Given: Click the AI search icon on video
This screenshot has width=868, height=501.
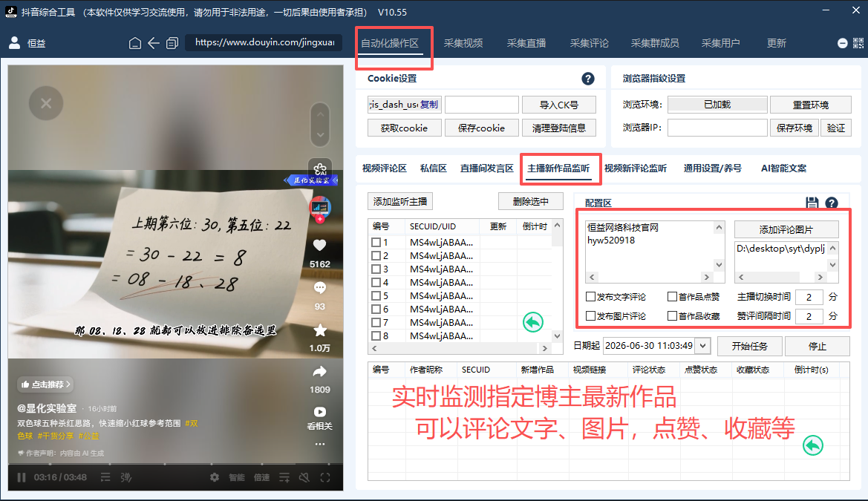Looking at the screenshot, I should [x=320, y=168].
